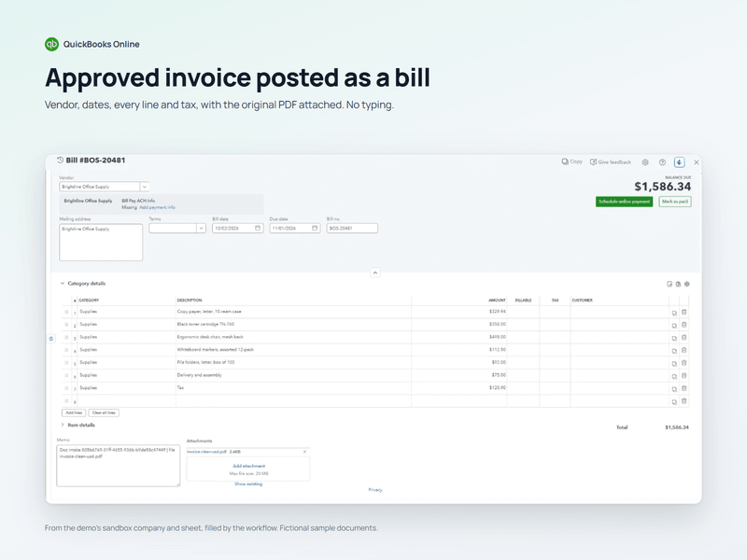Delete the Whiteboard markers line
The image size is (747, 560).
click(x=684, y=351)
